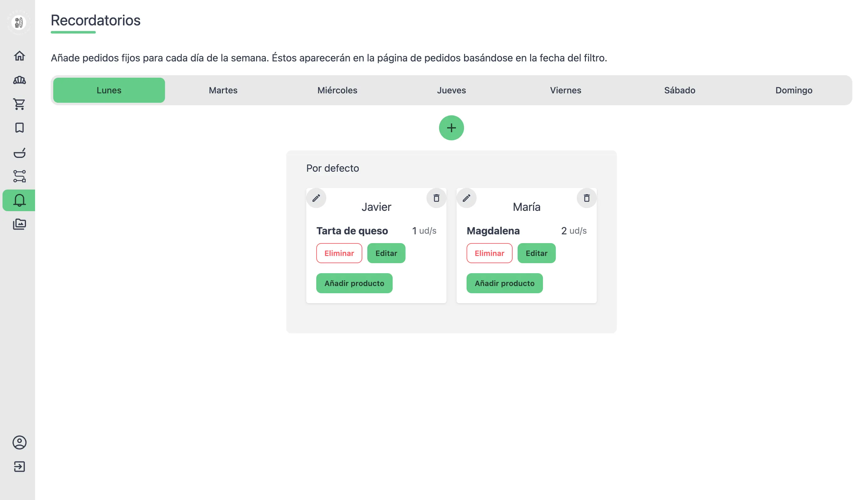
Task: Open the image gallery icon in sidebar
Action: click(19, 224)
